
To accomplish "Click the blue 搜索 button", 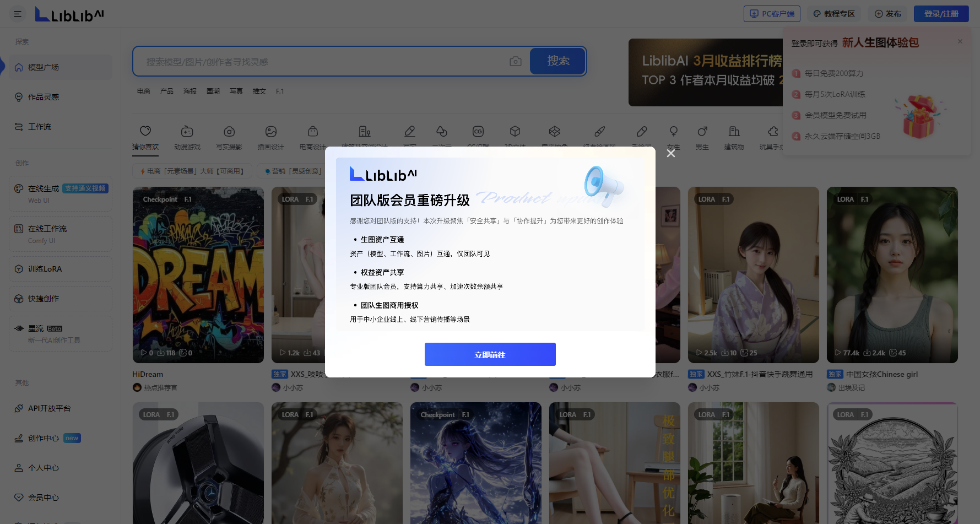I will click(557, 61).
